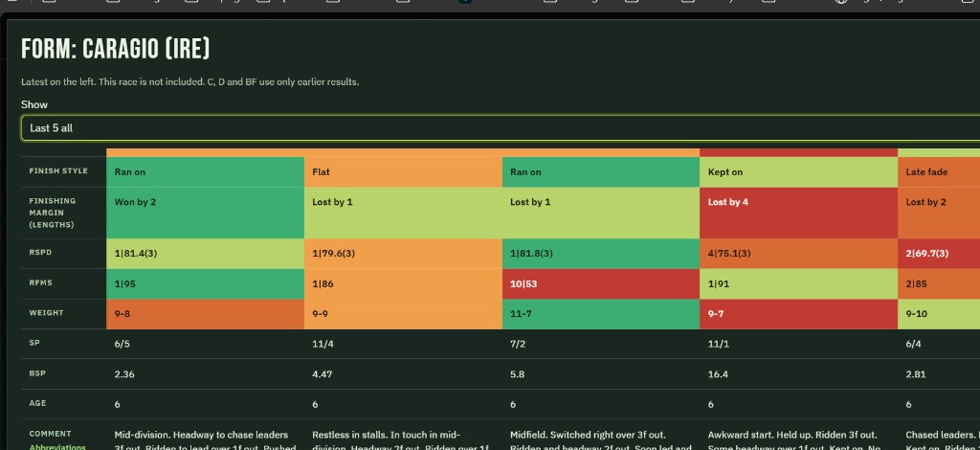Click the 'Late fade' finish style cell
The image size is (980, 450).
[x=939, y=172]
